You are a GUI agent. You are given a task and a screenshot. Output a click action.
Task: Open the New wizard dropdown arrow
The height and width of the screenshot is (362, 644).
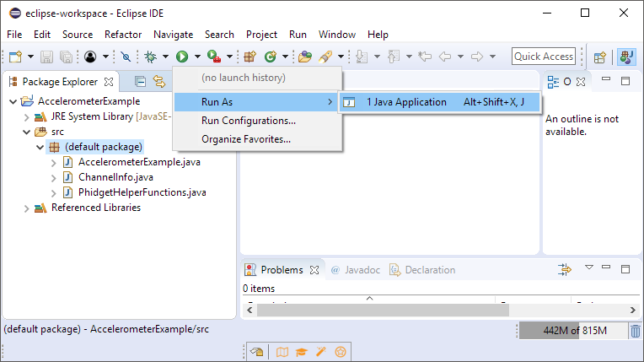[x=30, y=57]
